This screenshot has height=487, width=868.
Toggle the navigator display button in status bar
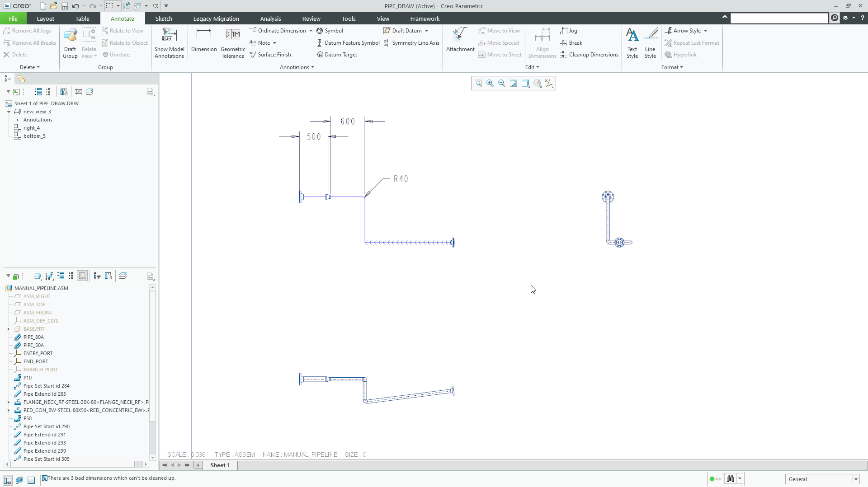coord(8,480)
